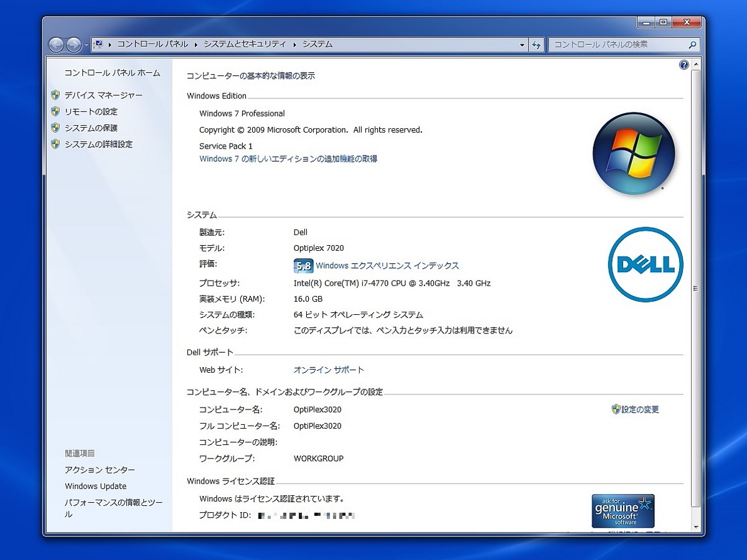This screenshot has width=747, height=560.
Task: Expand address bar history dropdown
Action: coord(522,45)
